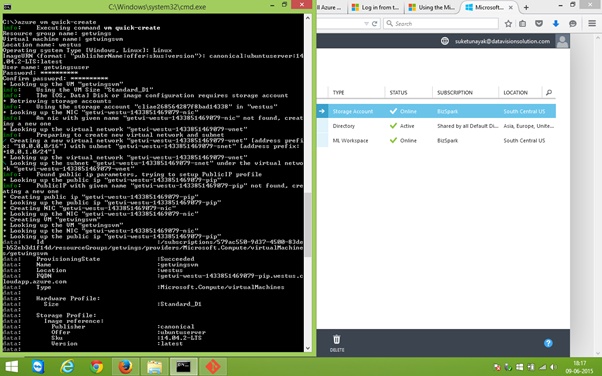
Task: Click the arrow icon on Storage Account row
Action: [x=322, y=111]
